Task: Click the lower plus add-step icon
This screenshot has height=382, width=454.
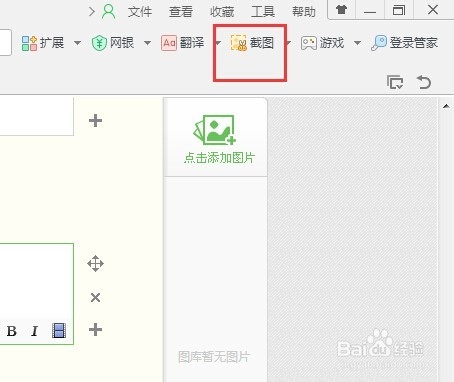Action: [95, 329]
